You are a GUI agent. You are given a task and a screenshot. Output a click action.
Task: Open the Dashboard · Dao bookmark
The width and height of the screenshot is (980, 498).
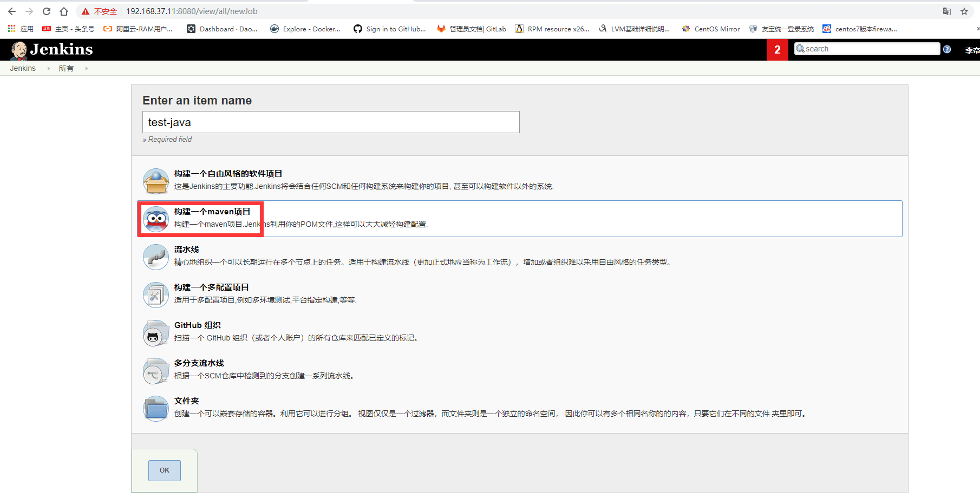coord(222,29)
